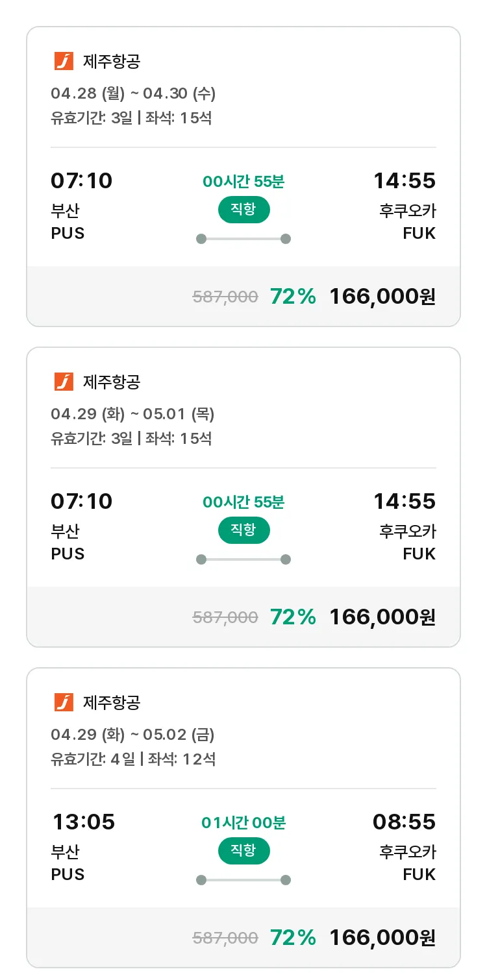Click Jeju Air logo on 04.28 flight card
The image size is (487, 980).
64,61
